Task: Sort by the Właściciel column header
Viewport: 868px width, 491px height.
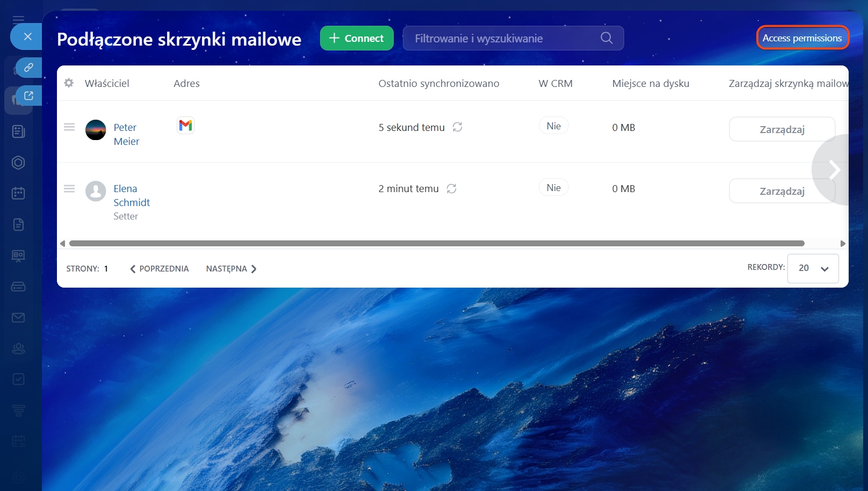Action: coord(107,84)
